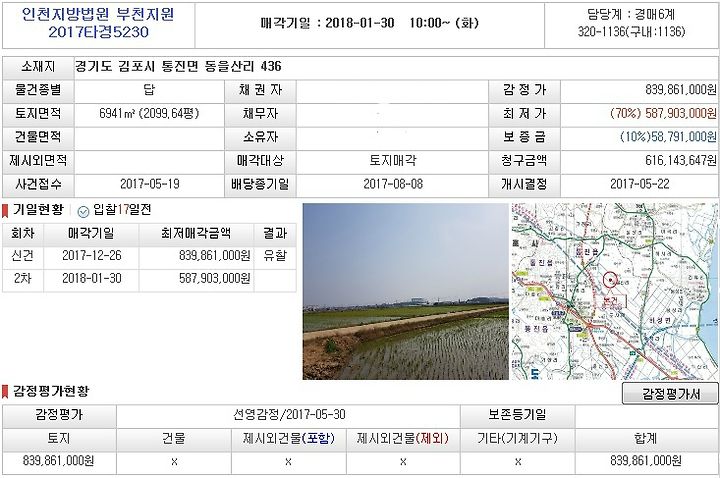This screenshot has width=720, height=478.
Task: Select 2차 row in schedule table
Action: click(149, 279)
